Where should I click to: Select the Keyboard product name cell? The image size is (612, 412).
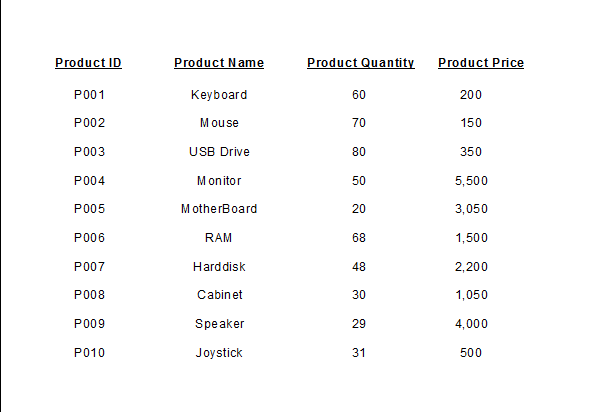pyautogui.click(x=219, y=95)
